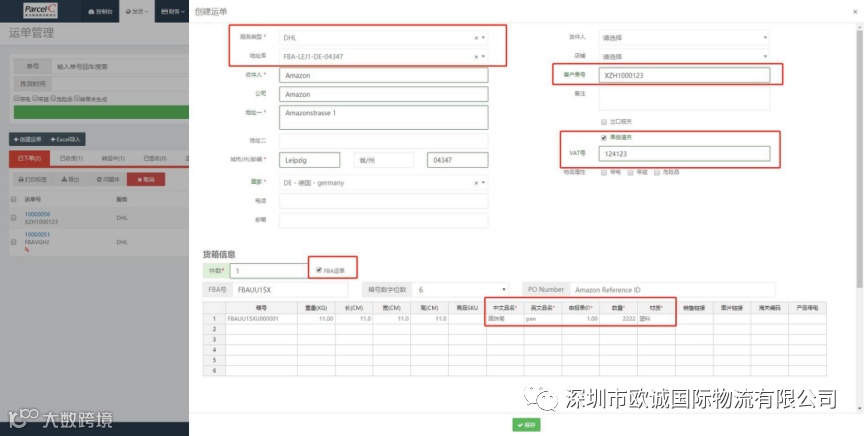Click the green 保存 save button
The height and width of the screenshot is (436, 865).
(x=526, y=425)
